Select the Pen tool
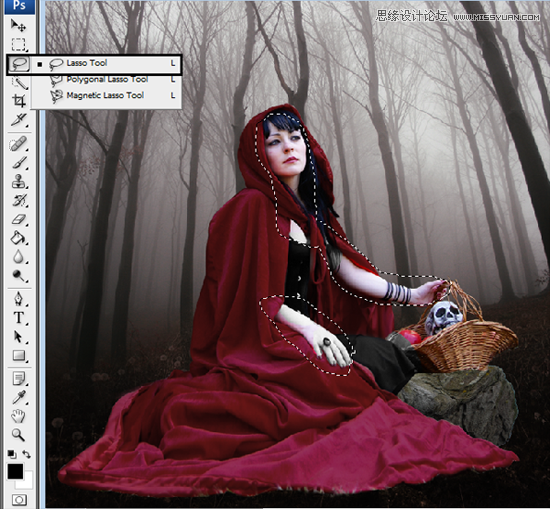Screen dimensions: 550x509 19,299
